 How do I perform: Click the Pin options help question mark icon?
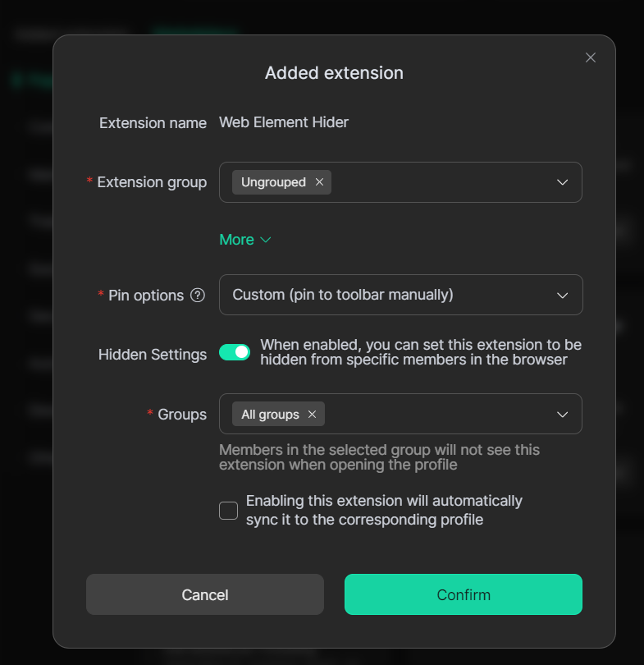198,296
